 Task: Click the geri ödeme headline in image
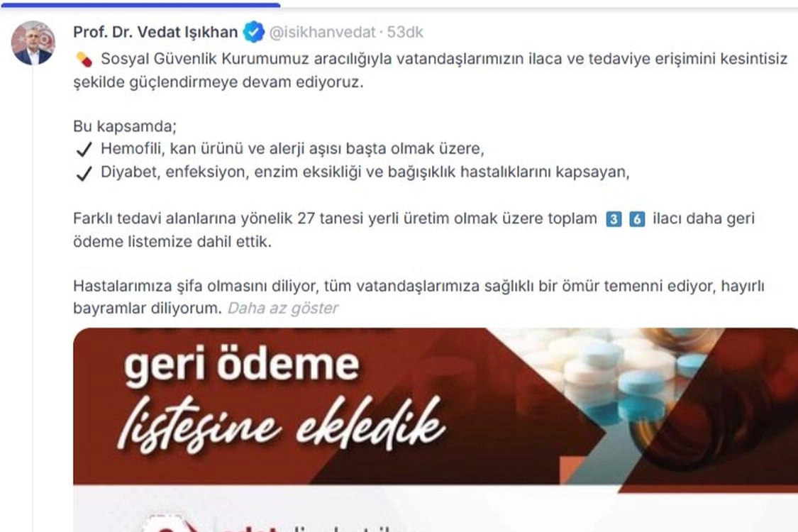(x=242, y=364)
